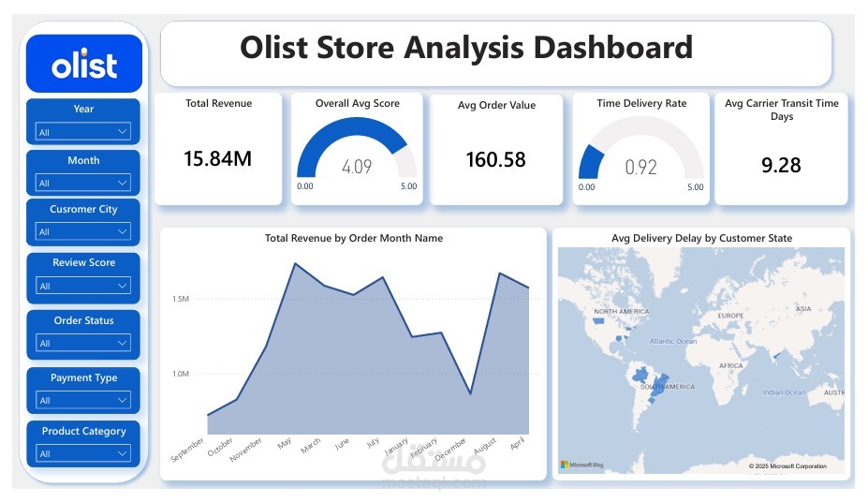The height and width of the screenshot is (502, 868).
Task: Click the September axis label
Action: coord(187,450)
